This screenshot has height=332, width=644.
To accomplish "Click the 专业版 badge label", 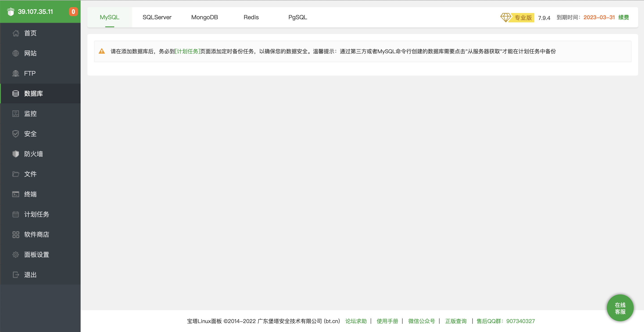I will pos(523,17).
